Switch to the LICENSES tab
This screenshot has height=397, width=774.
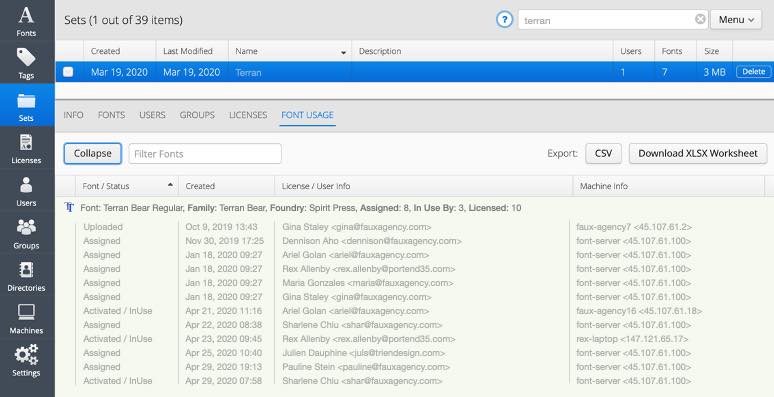[x=248, y=115]
